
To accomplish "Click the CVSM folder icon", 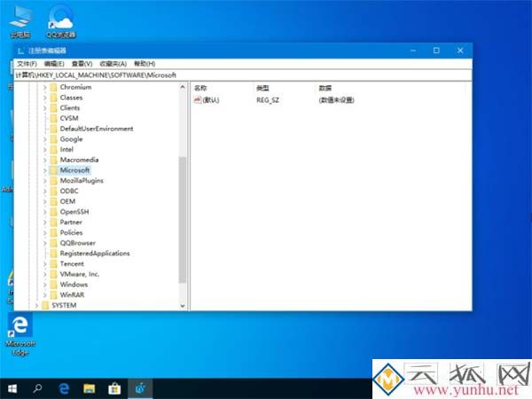I will point(53,119).
